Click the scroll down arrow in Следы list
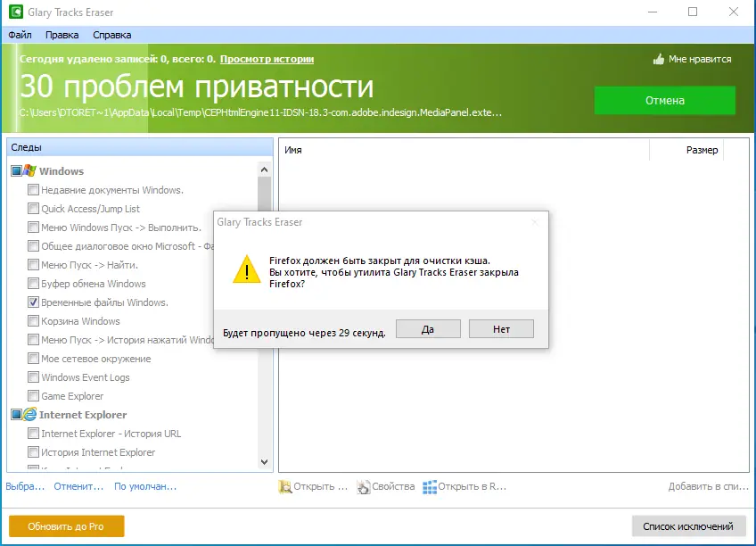 click(x=264, y=462)
